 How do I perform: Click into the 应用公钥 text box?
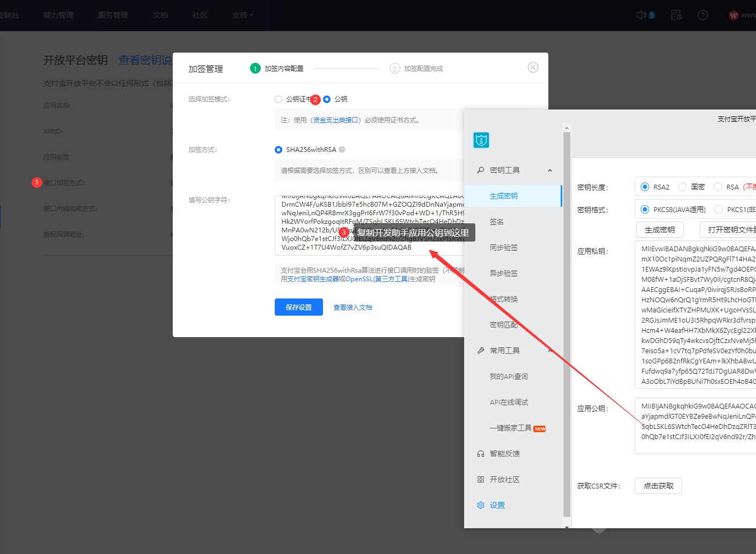click(x=695, y=426)
